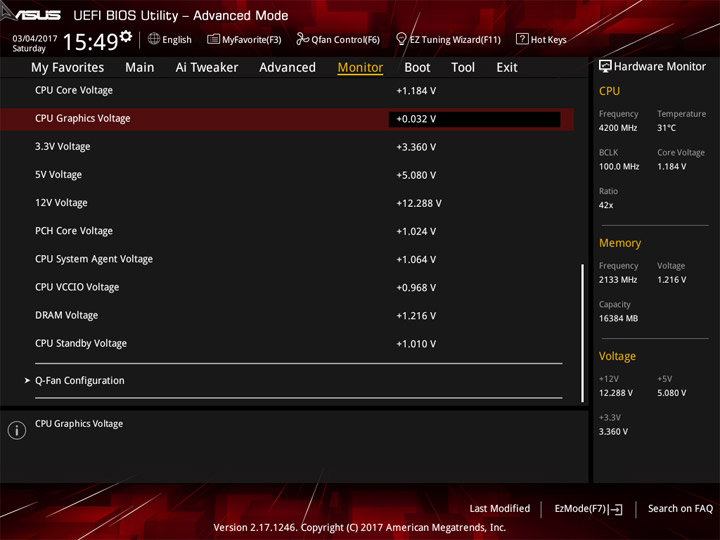The width and height of the screenshot is (720, 540).
Task: Go to the Exit tab
Action: [x=507, y=68]
